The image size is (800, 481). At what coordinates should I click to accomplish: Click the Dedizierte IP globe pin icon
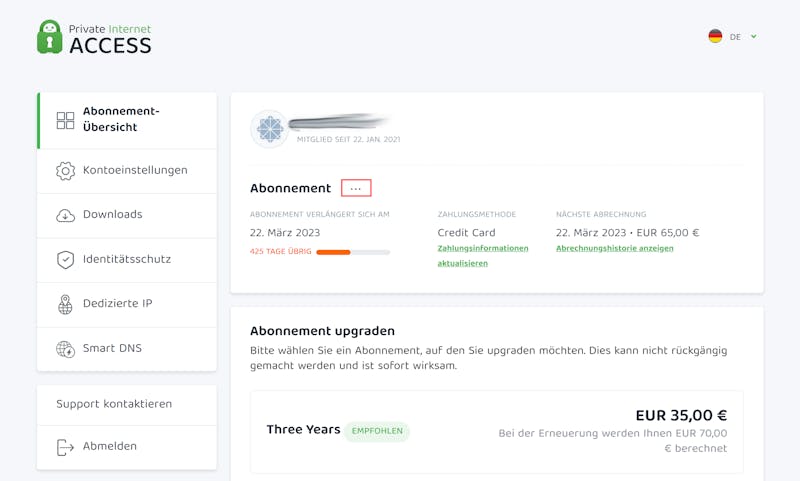(x=65, y=304)
